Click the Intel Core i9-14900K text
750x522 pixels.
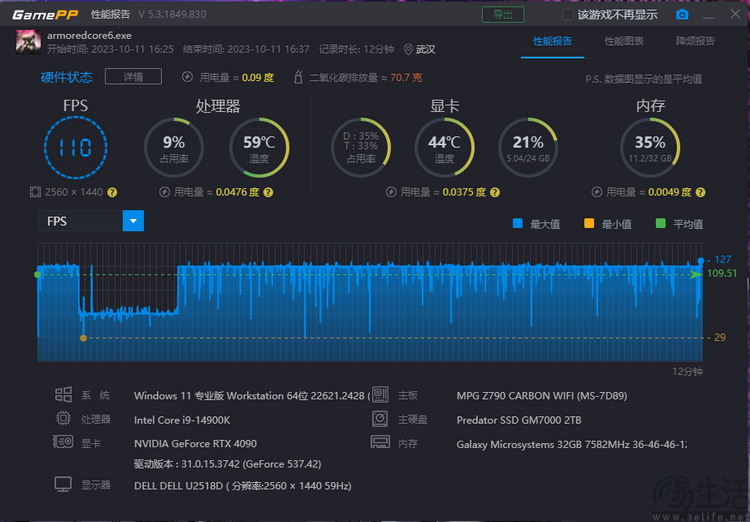[182, 420]
